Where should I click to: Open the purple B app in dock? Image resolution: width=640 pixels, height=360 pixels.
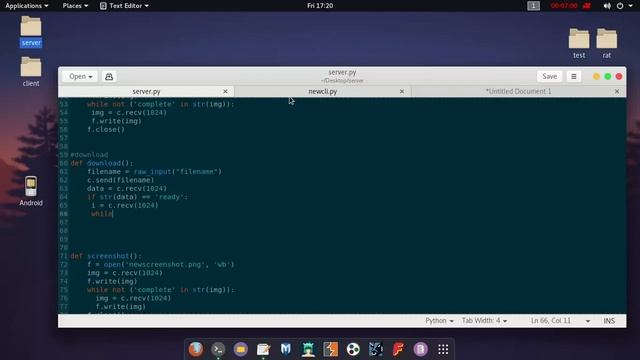coord(420,349)
